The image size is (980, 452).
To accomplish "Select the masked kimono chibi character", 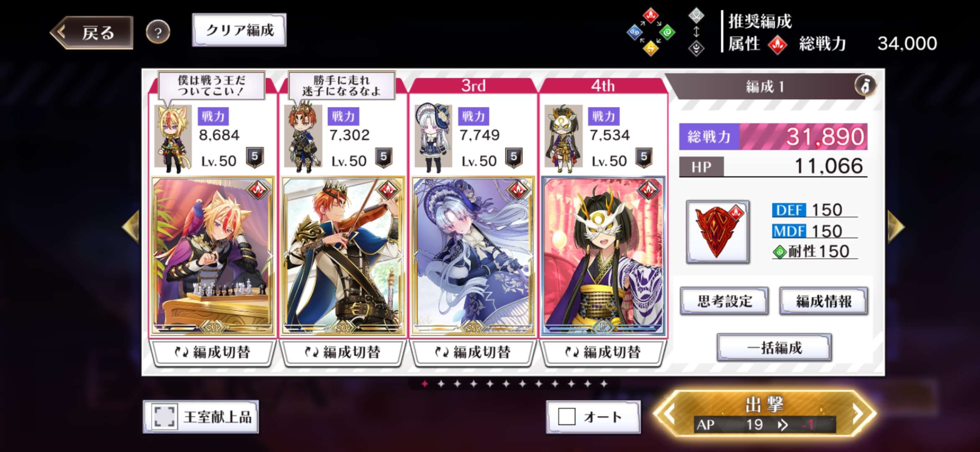I will (x=563, y=139).
